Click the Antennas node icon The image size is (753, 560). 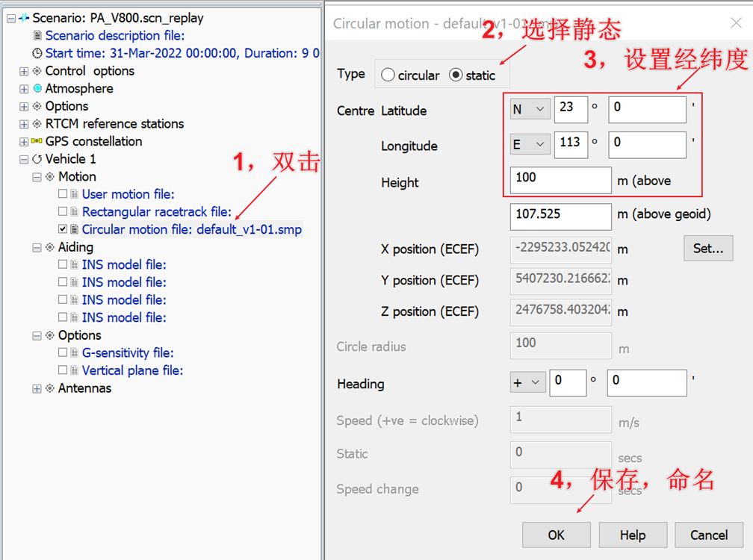point(50,389)
